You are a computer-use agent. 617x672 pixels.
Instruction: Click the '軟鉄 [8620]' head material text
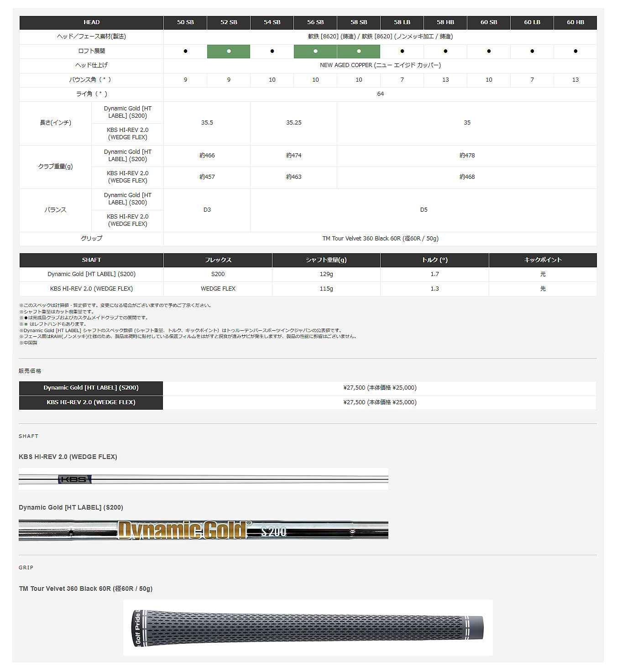(x=381, y=36)
